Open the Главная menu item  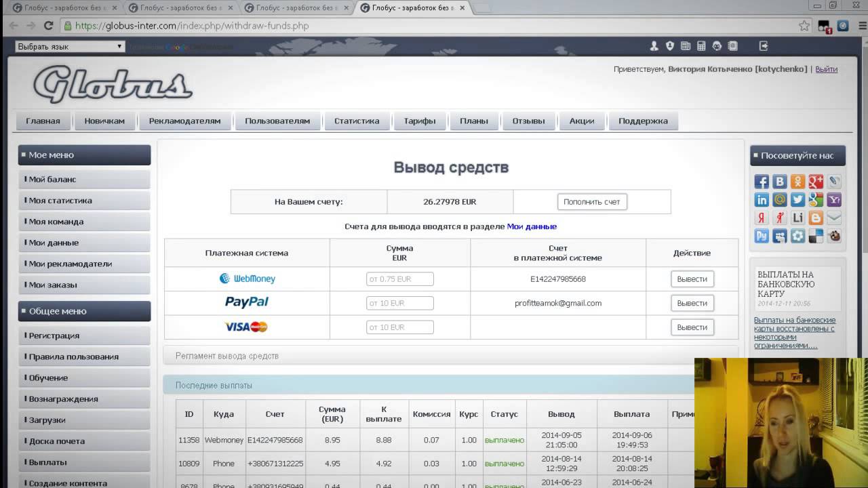pyautogui.click(x=43, y=121)
